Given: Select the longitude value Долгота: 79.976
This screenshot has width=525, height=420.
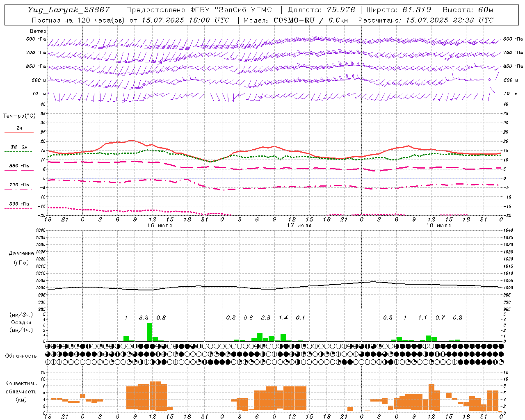Looking at the screenshot, I should tap(321, 10).
